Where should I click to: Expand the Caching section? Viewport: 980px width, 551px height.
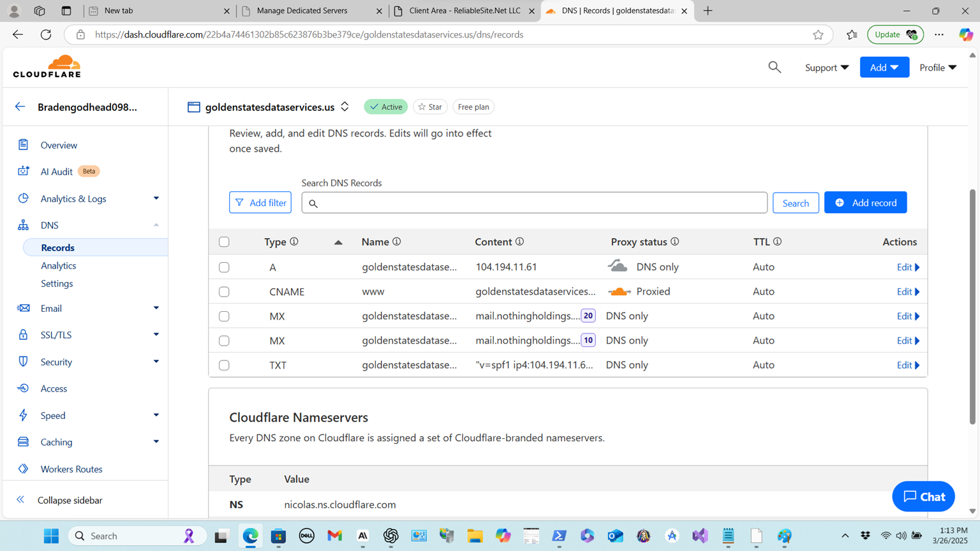[156, 442]
